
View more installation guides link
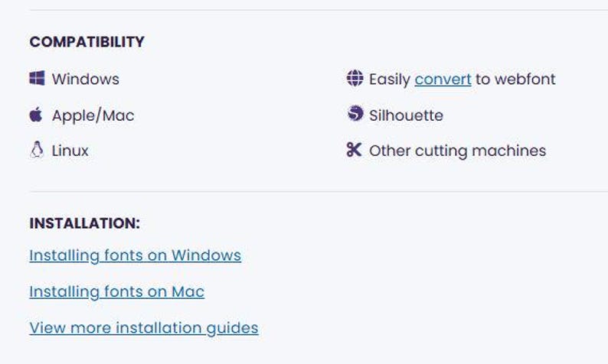144,328
